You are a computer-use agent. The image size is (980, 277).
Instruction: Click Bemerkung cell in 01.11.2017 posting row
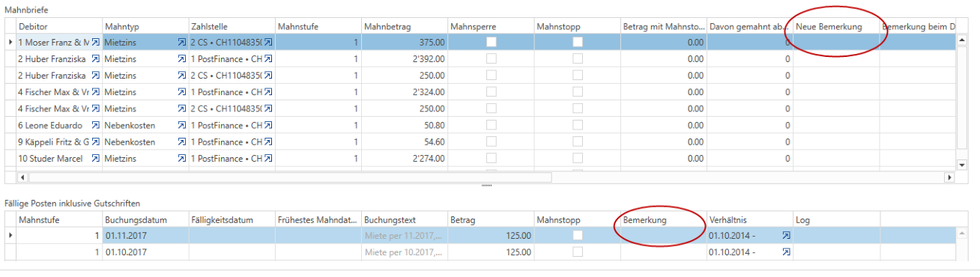[664, 235]
